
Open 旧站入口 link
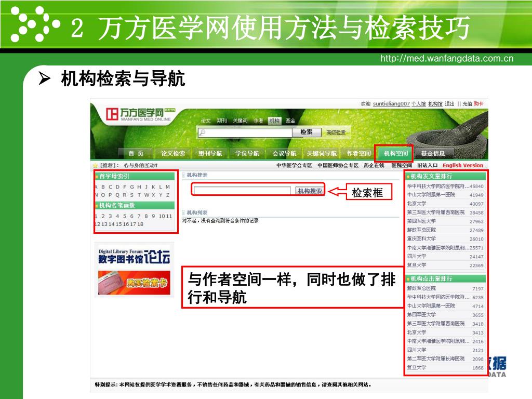tap(428, 166)
